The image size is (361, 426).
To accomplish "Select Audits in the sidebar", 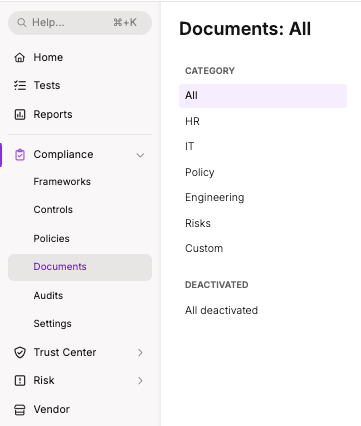I will coord(48,296).
